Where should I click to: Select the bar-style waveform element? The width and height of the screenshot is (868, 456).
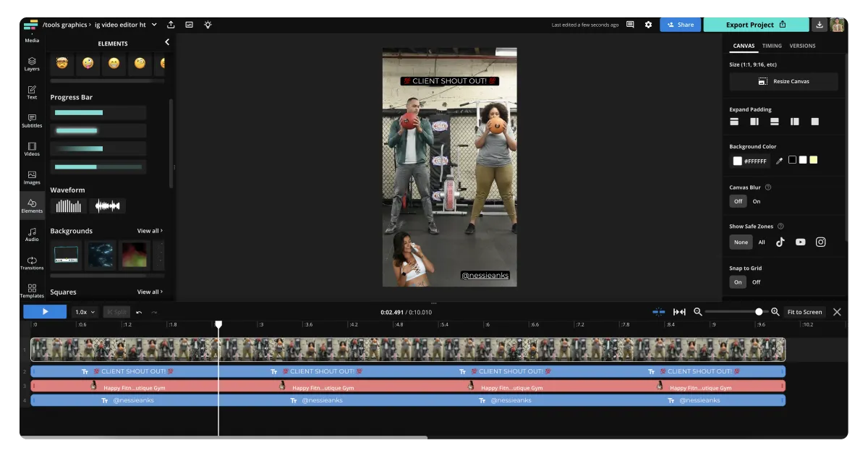point(69,206)
